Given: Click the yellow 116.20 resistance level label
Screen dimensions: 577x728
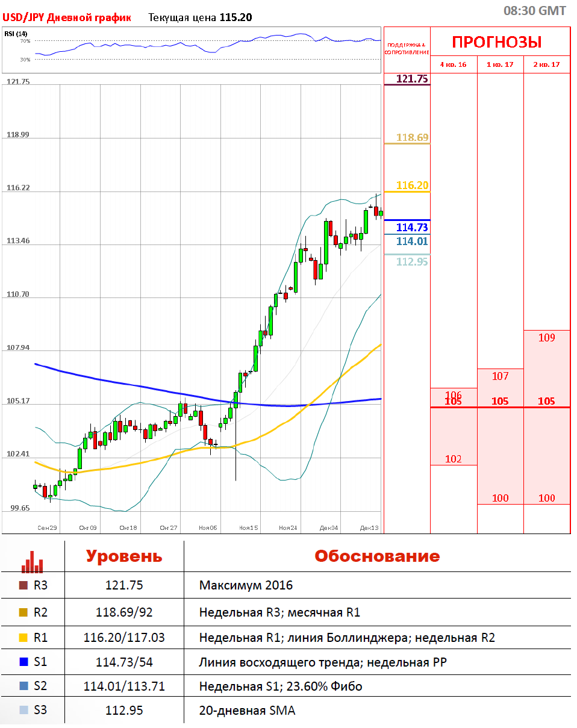Looking at the screenshot, I should click(412, 185).
